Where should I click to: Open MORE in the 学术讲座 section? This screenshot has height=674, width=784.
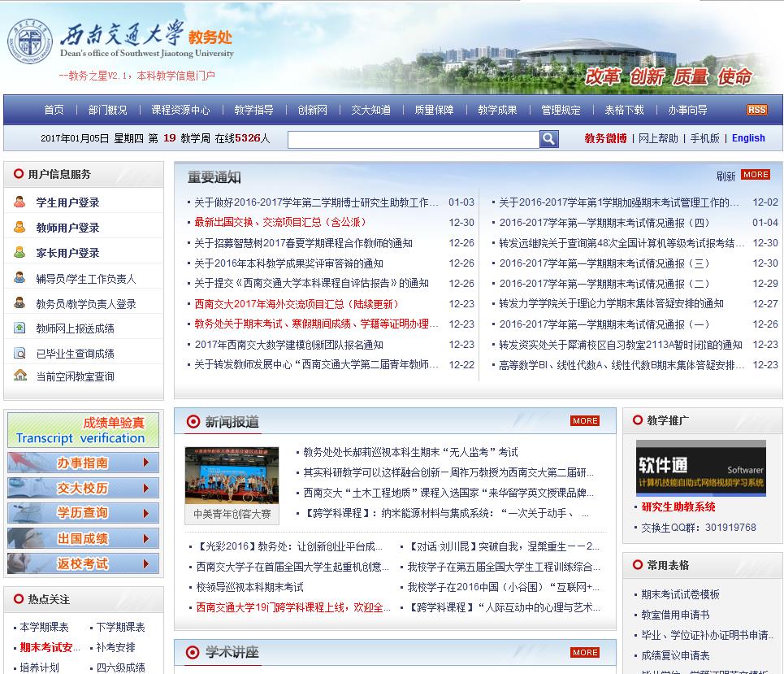[x=584, y=653]
